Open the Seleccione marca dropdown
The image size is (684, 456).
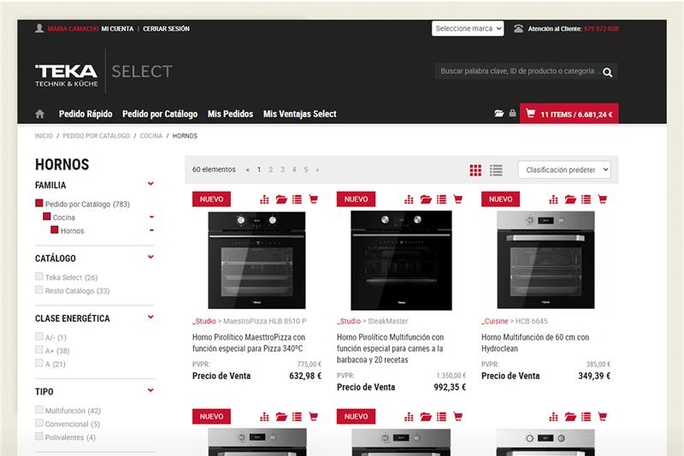[467, 28]
